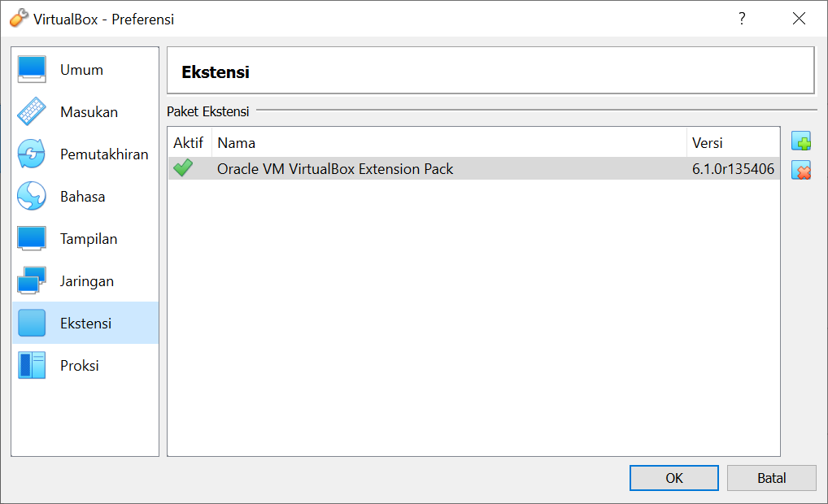828x504 pixels.
Task: Open Pemutakhiran via its refresh icon
Action: [32, 154]
